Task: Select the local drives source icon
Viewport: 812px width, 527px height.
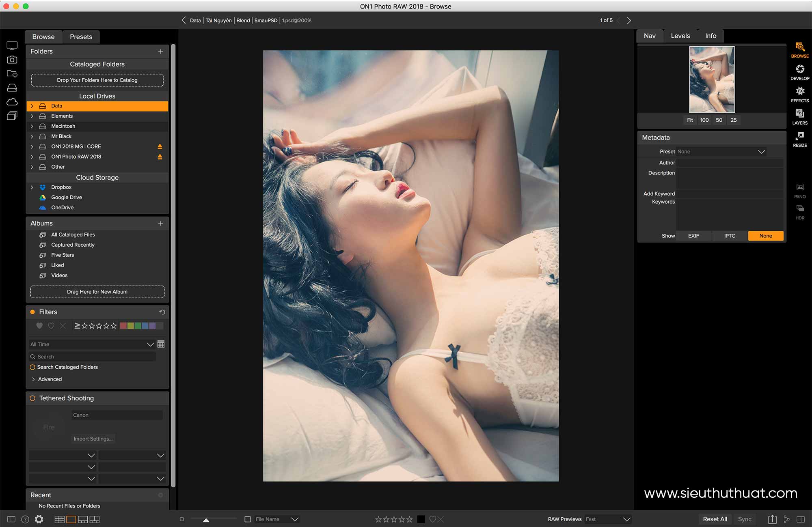Action: click(12, 88)
